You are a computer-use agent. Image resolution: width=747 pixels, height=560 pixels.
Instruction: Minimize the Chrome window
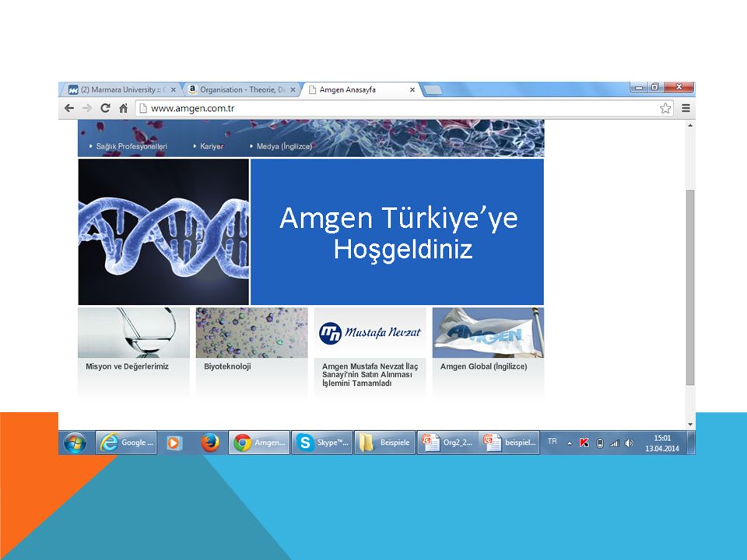[638, 87]
